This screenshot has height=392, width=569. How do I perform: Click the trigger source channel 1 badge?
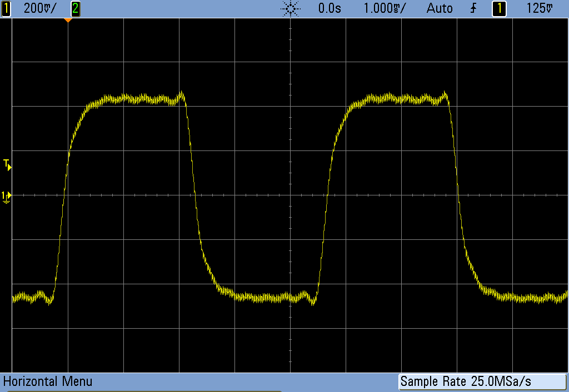click(x=499, y=8)
